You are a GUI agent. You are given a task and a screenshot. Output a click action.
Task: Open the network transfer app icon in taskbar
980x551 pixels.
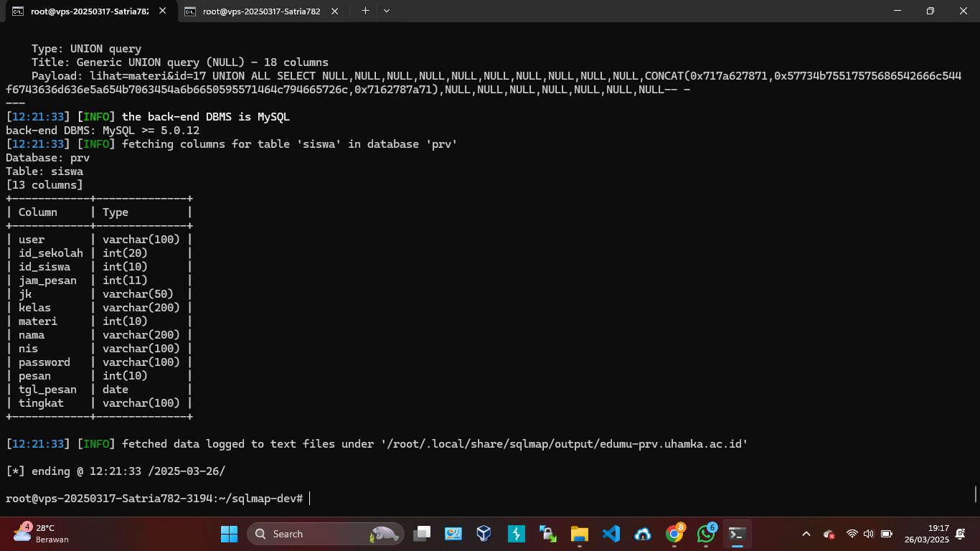(547, 534)
